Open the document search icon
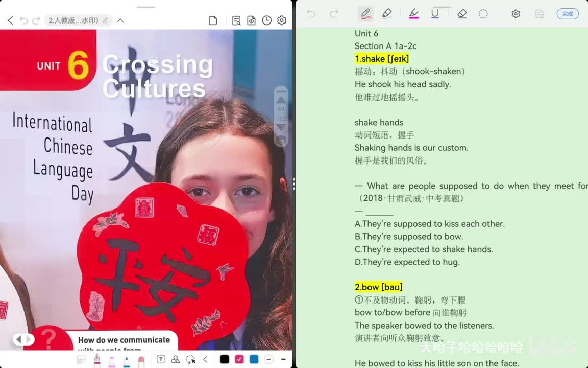 [236, 20]
